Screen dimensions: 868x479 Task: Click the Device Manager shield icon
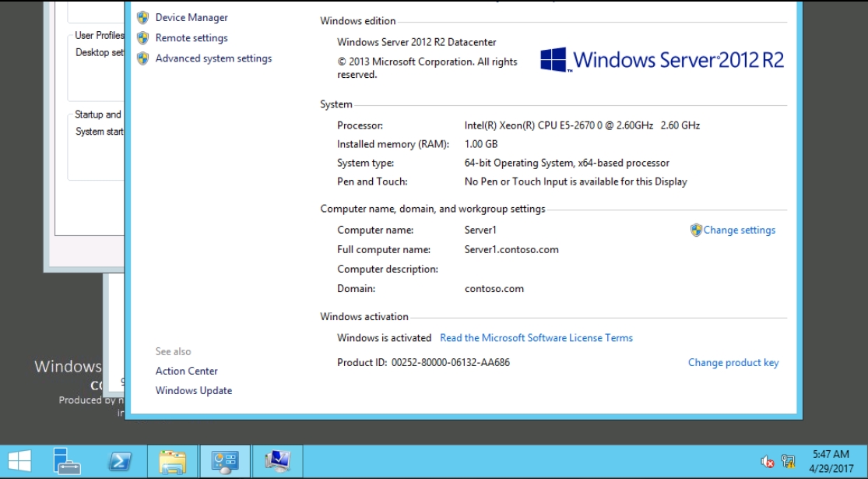[142, 18]
